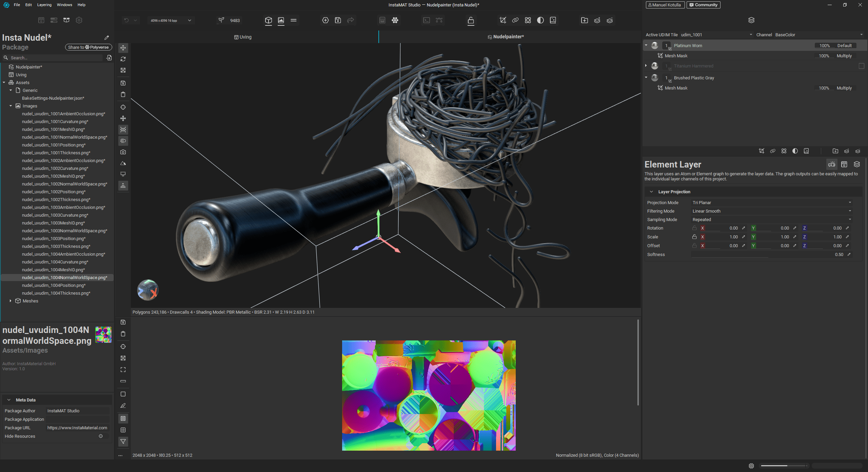Expand the Titanium Hammered layer
Screen dimensions: 868x472
pos(646,66)
